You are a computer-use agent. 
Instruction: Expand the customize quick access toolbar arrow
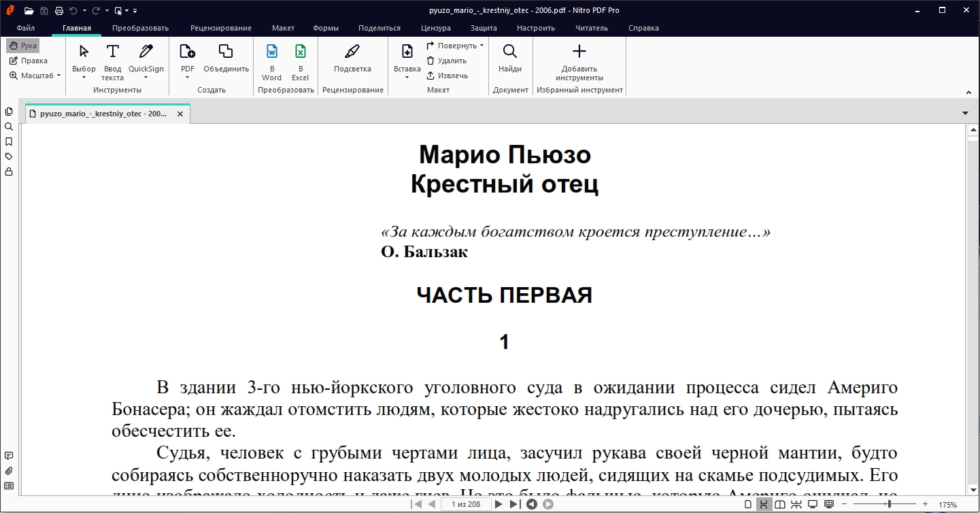coord(135,11)
